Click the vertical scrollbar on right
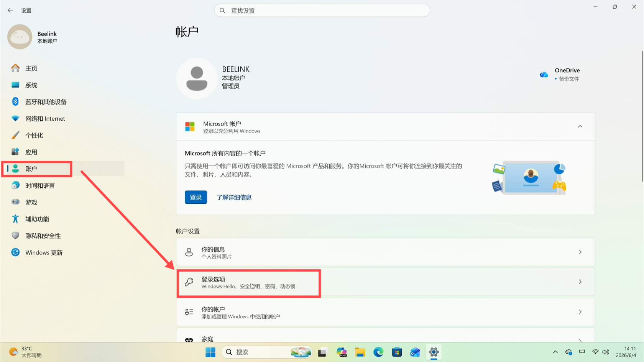The height and width of the screenshot is (362, 644). pyautogui.click(x=642, y=116)
